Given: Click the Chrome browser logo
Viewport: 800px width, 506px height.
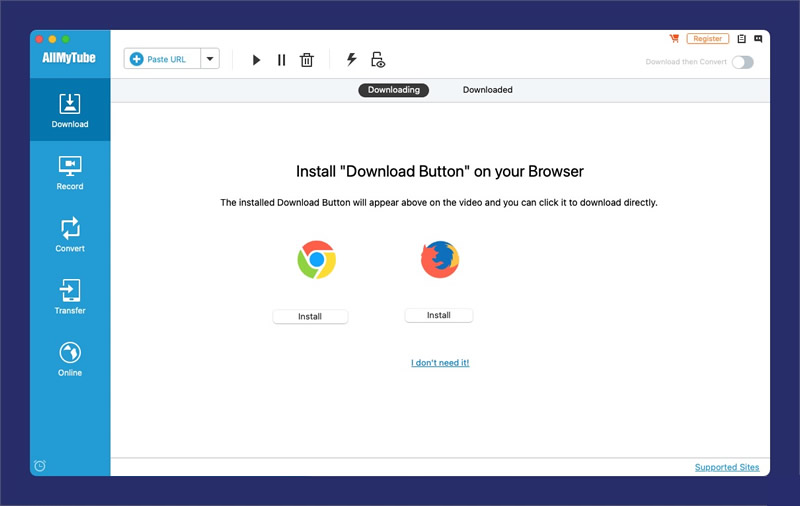Looking at the screenshot, I should click(x=316, y=260).
